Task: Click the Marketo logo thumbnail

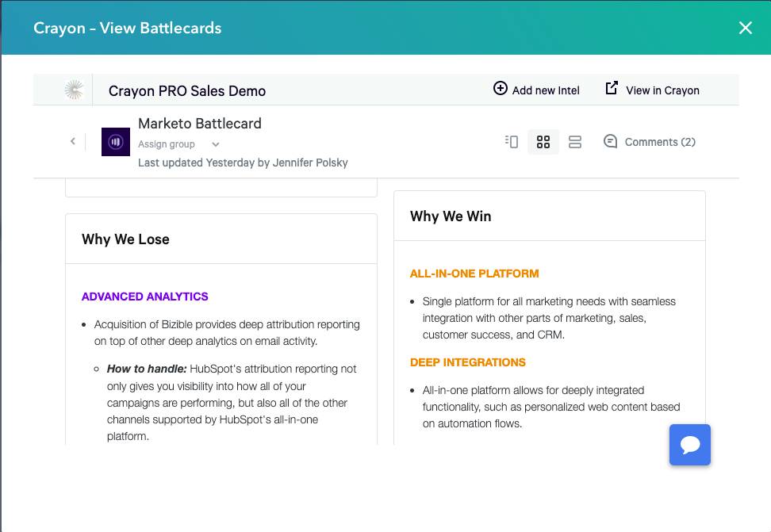Action: [116, 142]
